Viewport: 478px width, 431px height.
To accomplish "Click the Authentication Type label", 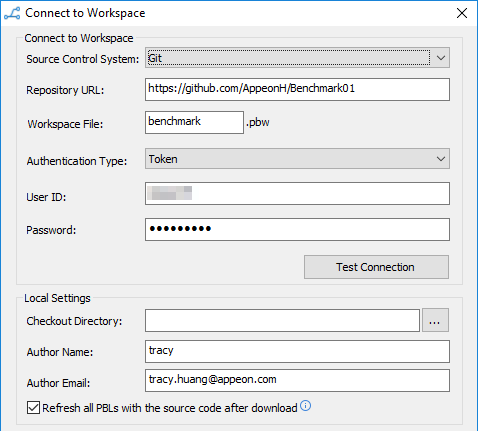I will coord(77,161).
